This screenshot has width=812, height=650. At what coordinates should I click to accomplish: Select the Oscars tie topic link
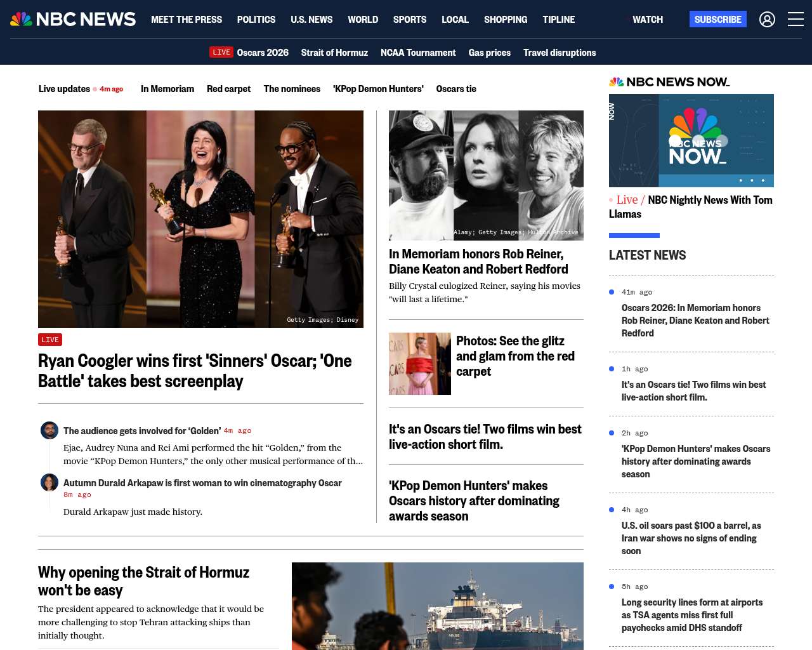[456, 89]
